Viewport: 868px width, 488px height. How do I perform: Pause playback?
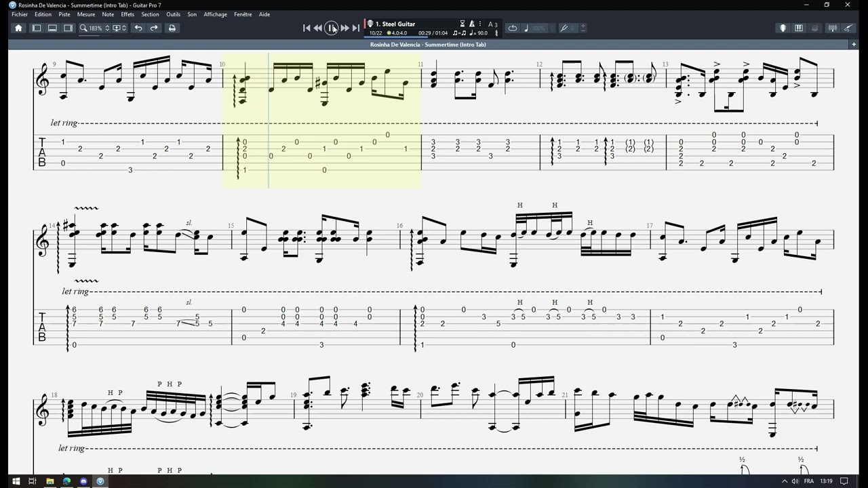(332, 28)
